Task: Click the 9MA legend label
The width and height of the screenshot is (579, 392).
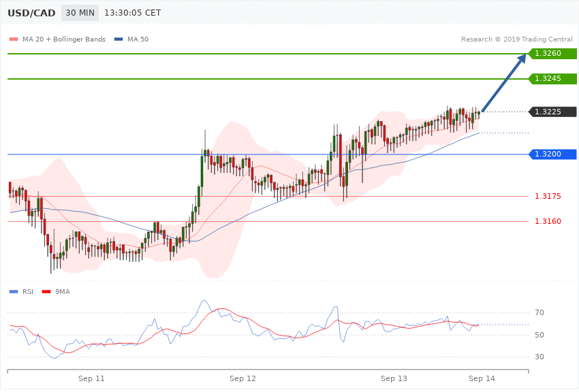Action: click(63, 292)
